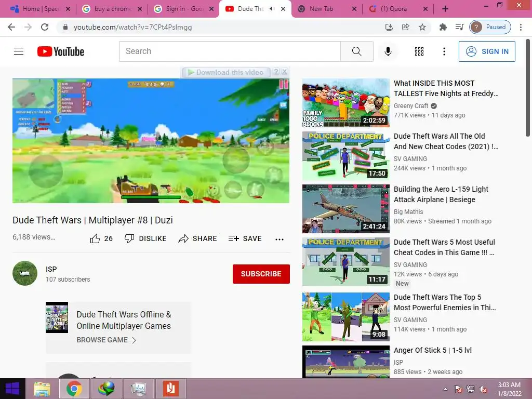The width and height of the screenshot is (532, 399).
Task: Open Top 5 Most Powerful Enemies thumbnail
Action: click(345, 316)
